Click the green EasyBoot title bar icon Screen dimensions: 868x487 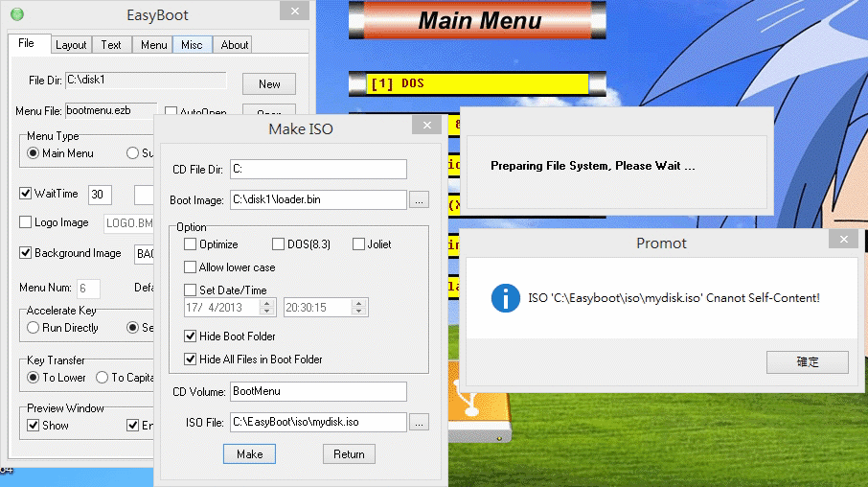click(17, 14)
